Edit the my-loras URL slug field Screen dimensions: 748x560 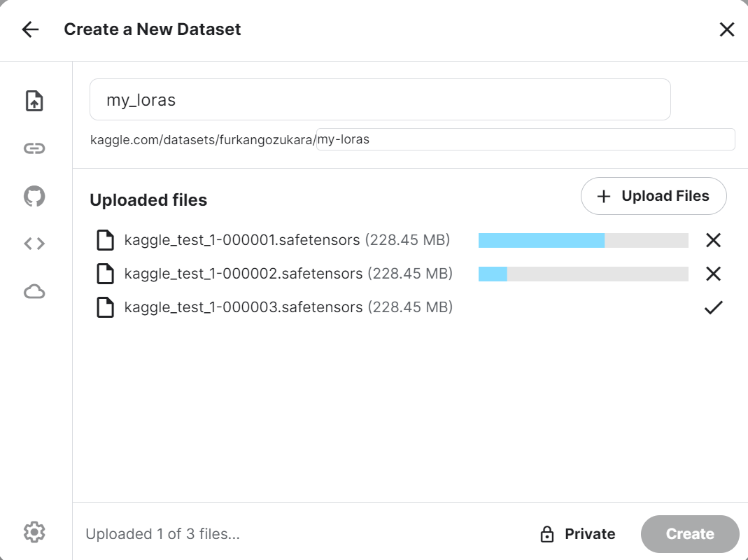click(x=525, y=139)
